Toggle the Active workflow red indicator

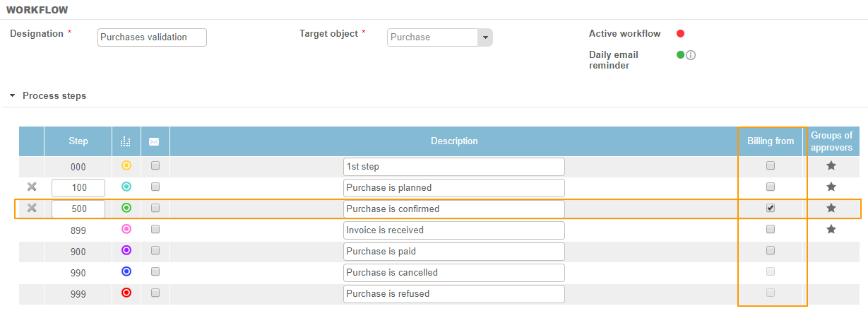681,33
